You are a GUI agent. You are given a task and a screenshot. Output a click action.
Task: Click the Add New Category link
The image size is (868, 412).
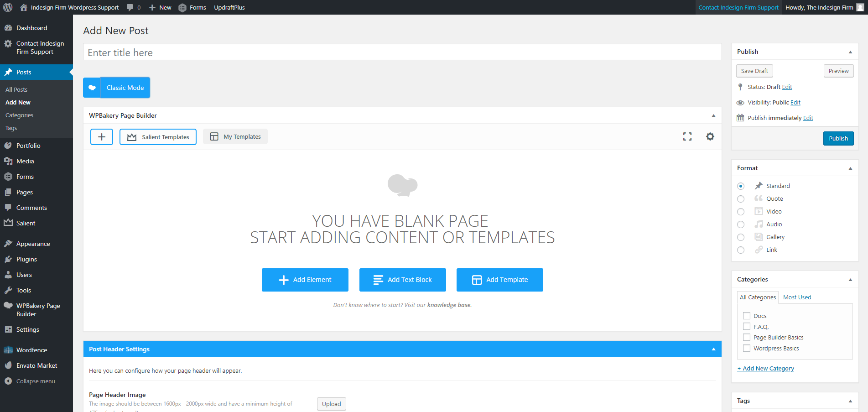pyautogui.click(x=765, y=368)
